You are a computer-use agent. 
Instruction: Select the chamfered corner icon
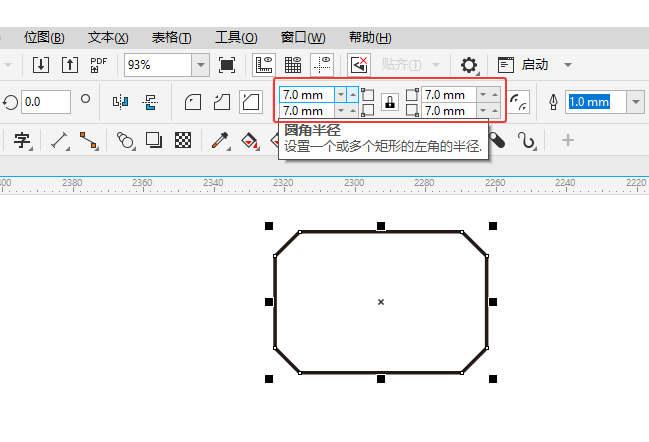[x=251, y=102]
